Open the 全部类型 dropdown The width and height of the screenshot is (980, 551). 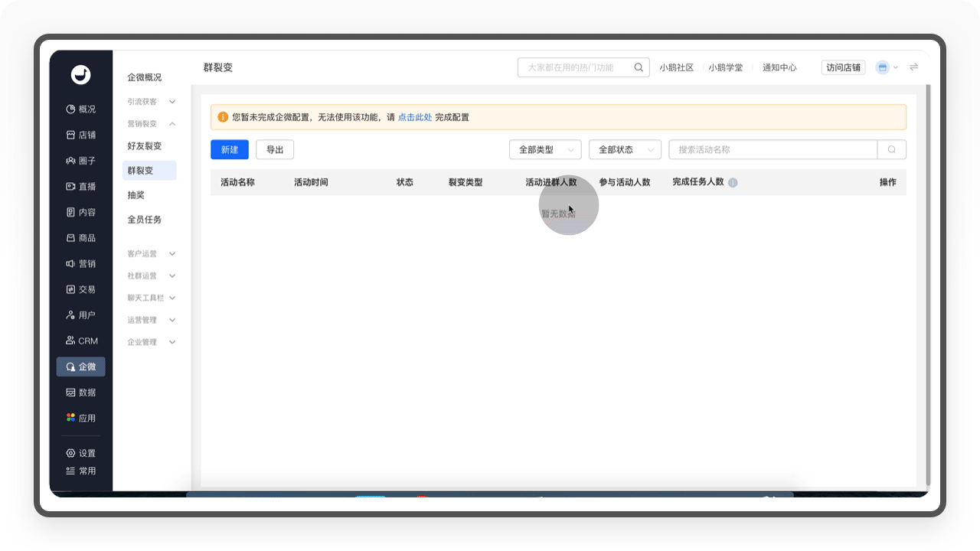[x=545, y=150]
